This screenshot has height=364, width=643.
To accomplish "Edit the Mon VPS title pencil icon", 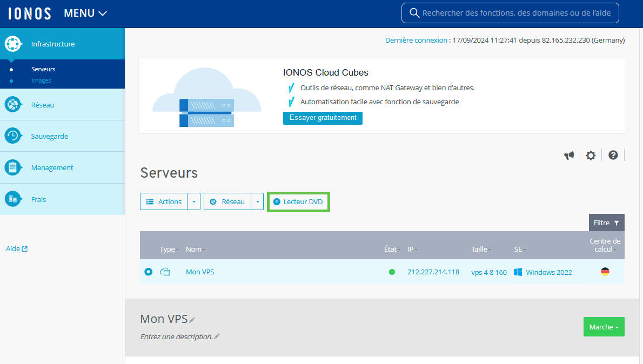I will click(x=192, y=320).
